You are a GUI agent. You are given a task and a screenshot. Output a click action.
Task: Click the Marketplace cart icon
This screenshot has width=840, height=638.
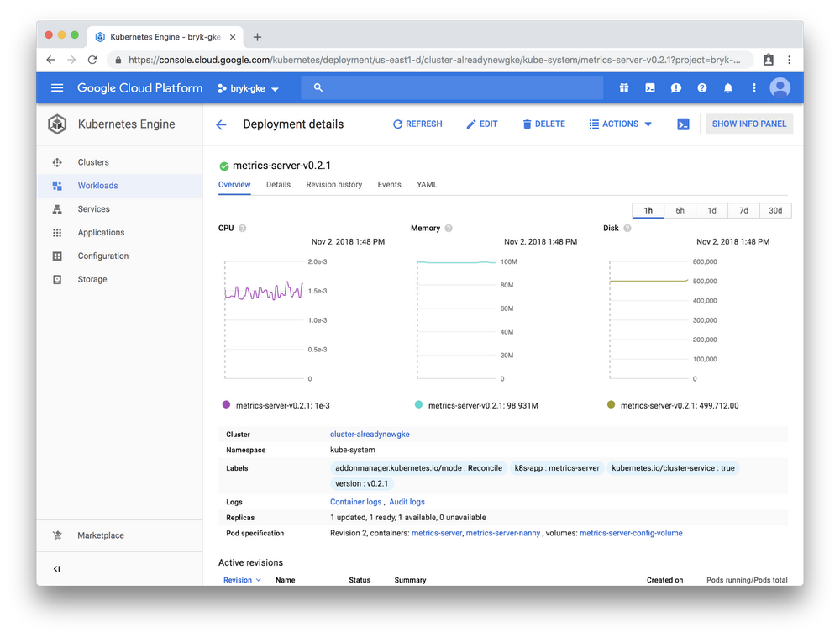(57, 535)
